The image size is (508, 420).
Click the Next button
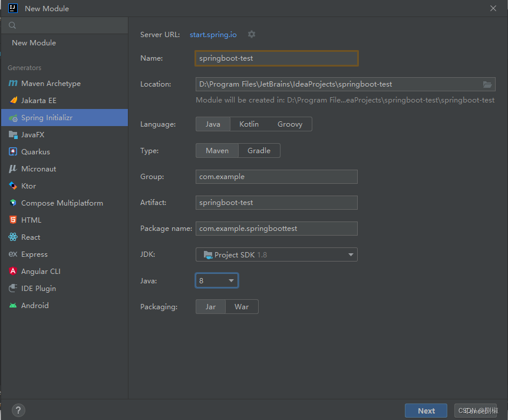tap(426, 411)
